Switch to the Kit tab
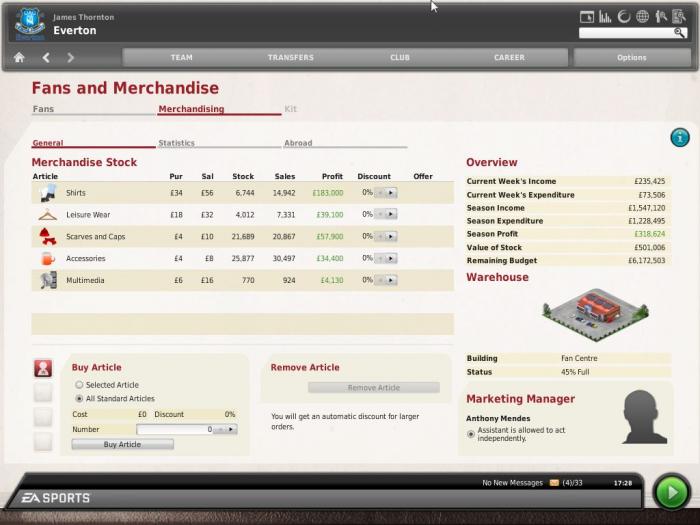This screenshot has width=700, height=525. (290, 109)
